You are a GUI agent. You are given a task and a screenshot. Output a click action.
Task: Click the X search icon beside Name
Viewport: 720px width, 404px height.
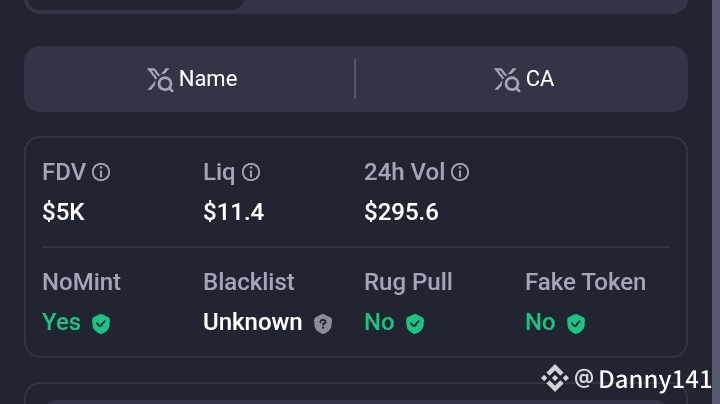(x=160, y=79)
